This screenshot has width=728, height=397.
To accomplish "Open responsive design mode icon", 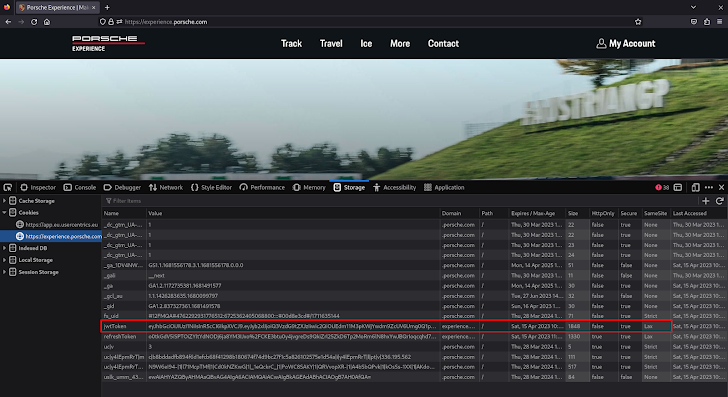I will 695,188.
